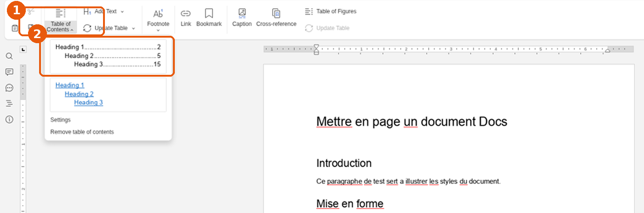Click the vertical ruler left of the page
This screenshot has width=644, height=213.
pyautogui.click(x=23, y=138)
